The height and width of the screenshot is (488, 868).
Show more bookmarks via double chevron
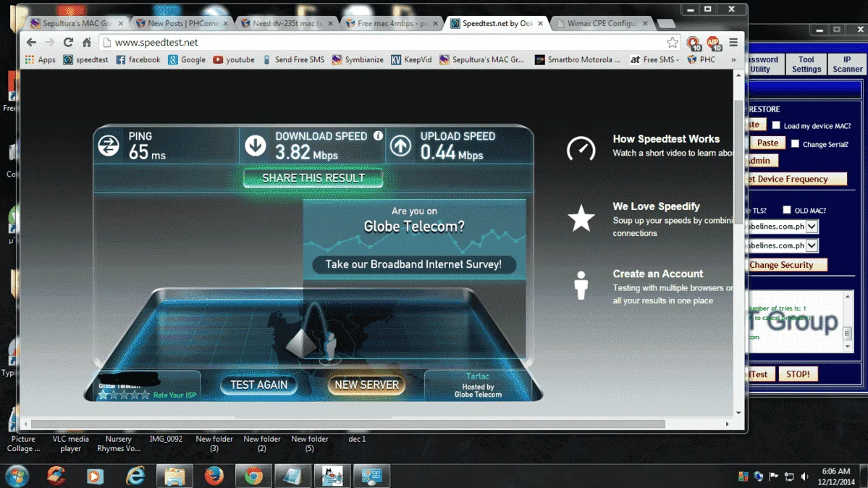tap(733, 60)
